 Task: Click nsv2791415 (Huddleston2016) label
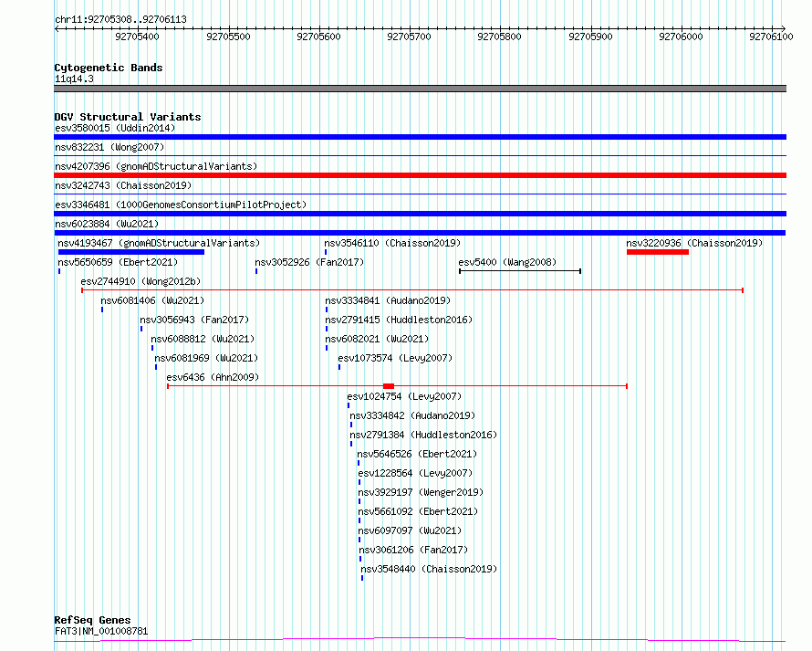[399, 320]
